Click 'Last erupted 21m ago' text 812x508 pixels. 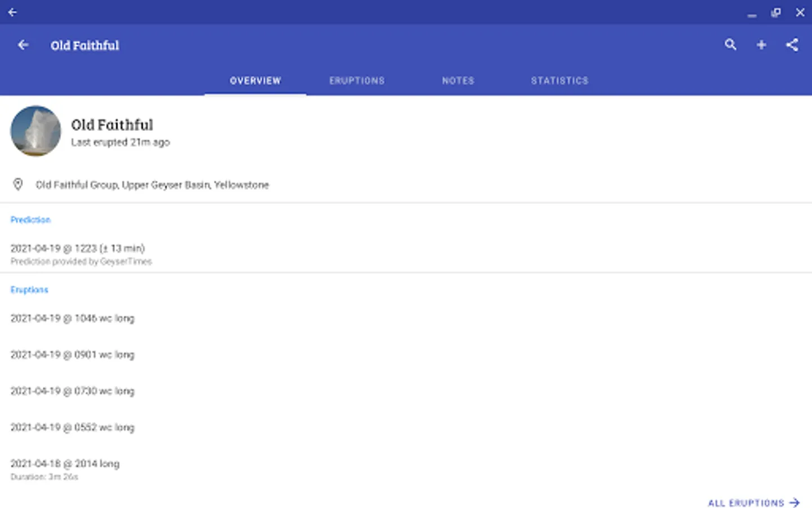(x=120, y=142)
